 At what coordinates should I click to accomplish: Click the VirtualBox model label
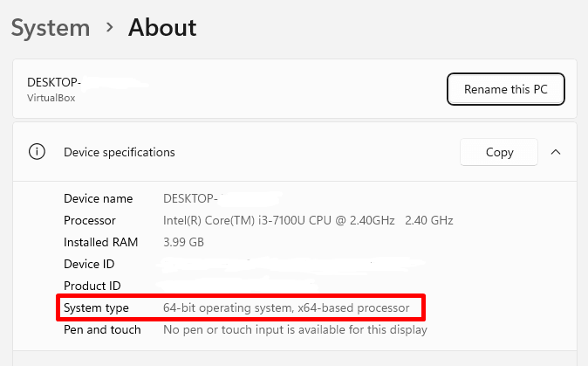[x=51, y=98]
